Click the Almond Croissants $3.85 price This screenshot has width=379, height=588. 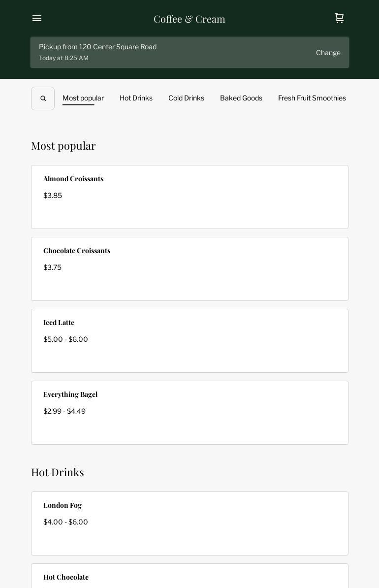(53, 196)
